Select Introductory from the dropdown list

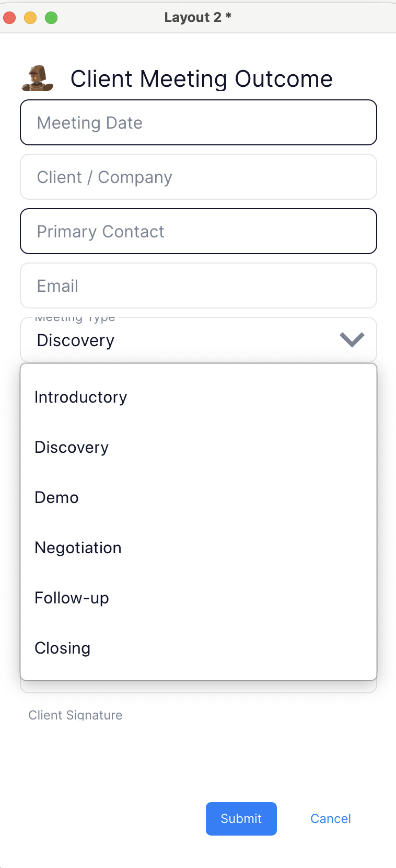(81, 397)
